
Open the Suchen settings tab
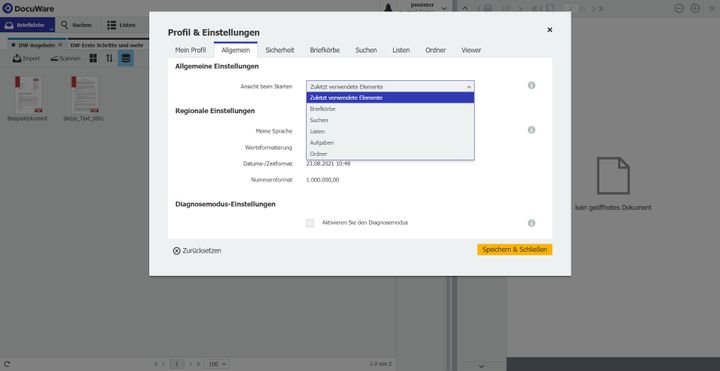(x=366, y=50)
